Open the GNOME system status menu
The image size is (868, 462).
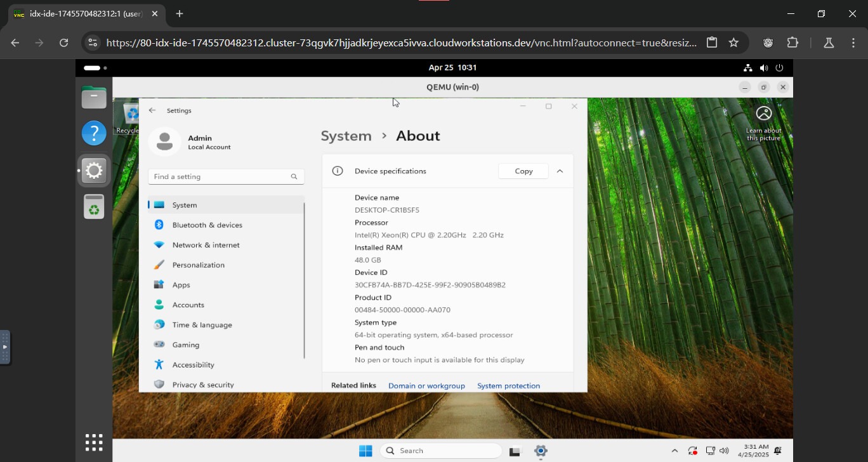point(763,68)
